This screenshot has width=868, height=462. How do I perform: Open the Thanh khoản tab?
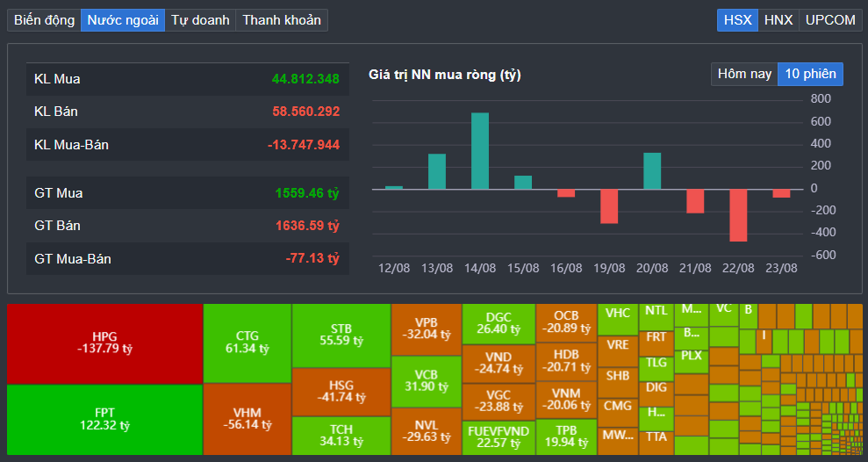(x=282, y=19)
